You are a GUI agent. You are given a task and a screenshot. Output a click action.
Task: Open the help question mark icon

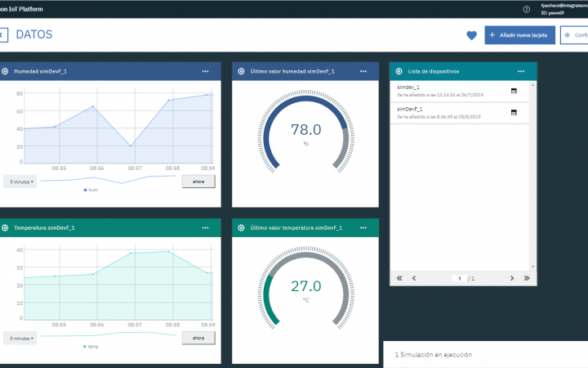(527, 9)
